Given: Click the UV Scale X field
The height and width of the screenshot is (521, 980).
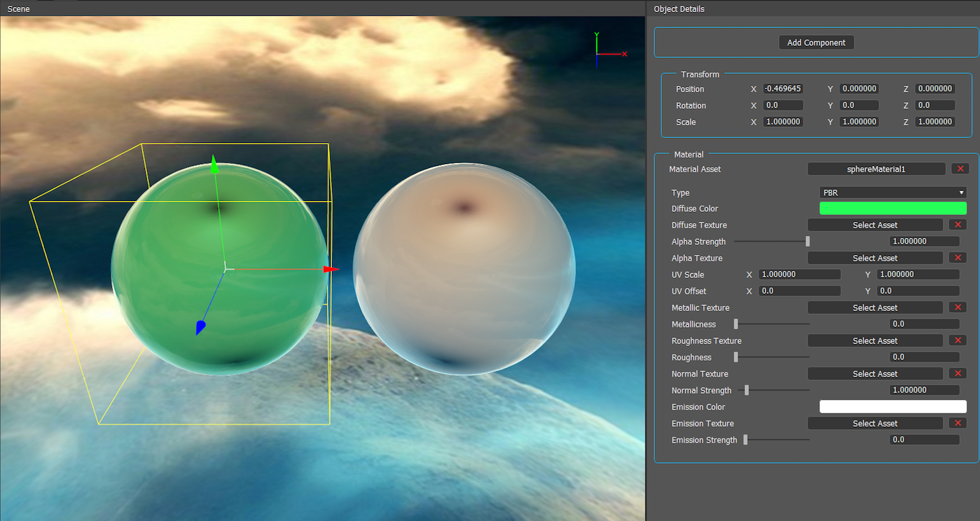Looking at the screenshot, I should coord(799,274).
